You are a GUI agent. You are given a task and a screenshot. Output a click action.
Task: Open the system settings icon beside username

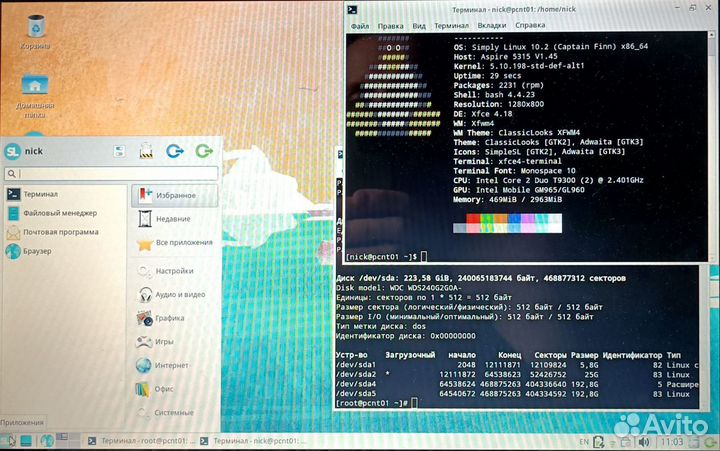coord(118,151)
